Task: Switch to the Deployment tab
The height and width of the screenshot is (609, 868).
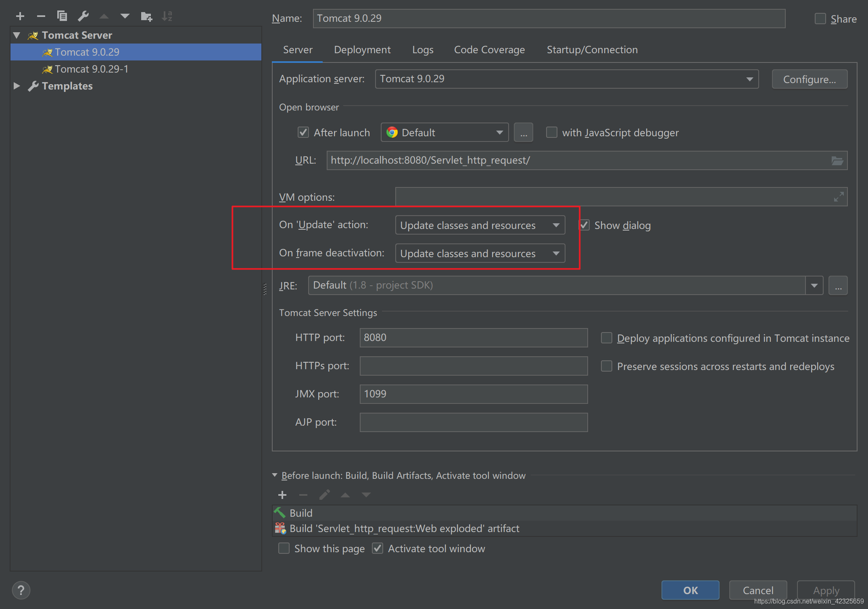Action: 362,50
